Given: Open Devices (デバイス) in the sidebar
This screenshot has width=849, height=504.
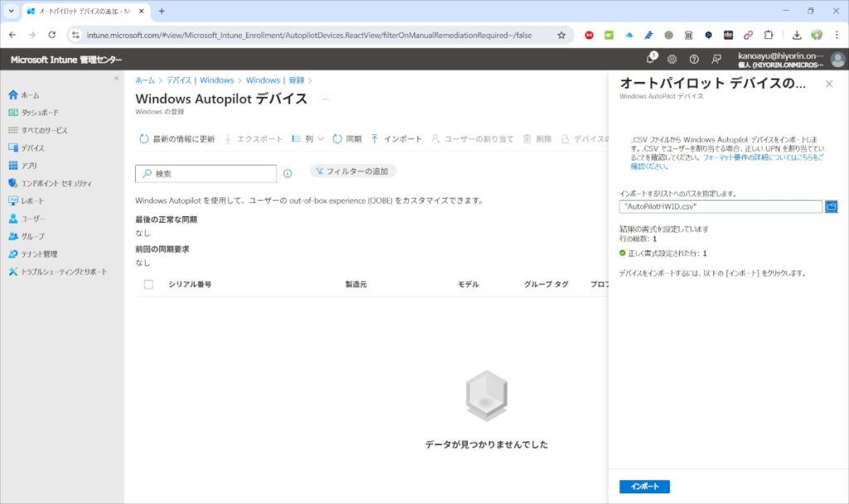Looking at the screenshot, I should pyautogui.click(x=26, y=148).
